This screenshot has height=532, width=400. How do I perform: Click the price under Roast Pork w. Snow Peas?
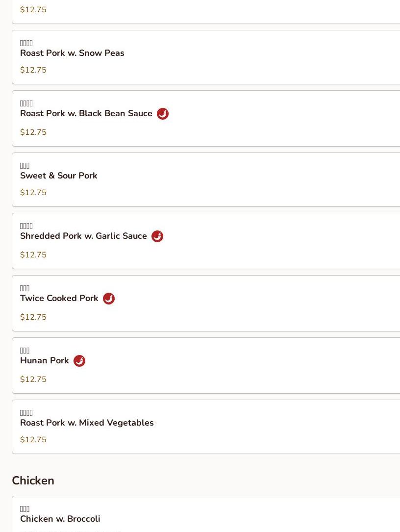(33, 70)
